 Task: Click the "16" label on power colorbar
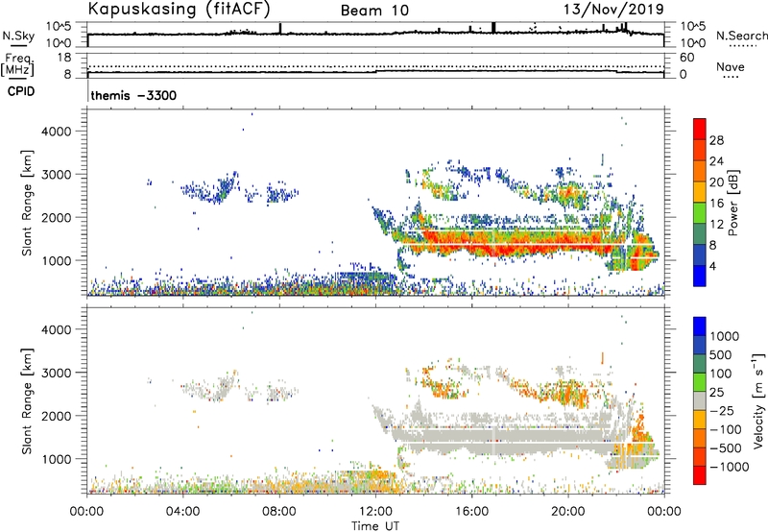tap(716, 204)
